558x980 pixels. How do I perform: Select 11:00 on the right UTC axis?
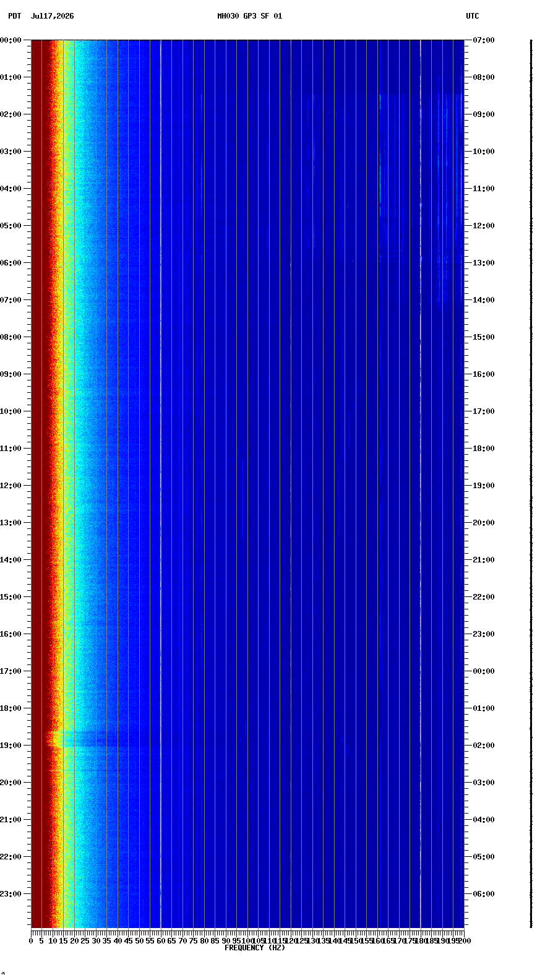tap(484, 189)
